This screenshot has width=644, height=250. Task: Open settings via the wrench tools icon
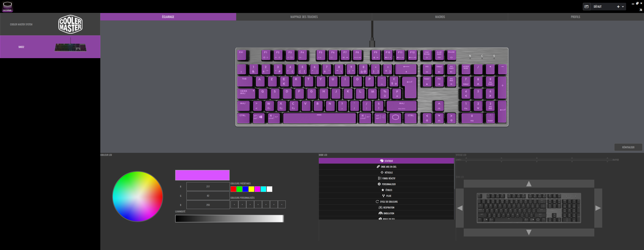click(641, 10)
